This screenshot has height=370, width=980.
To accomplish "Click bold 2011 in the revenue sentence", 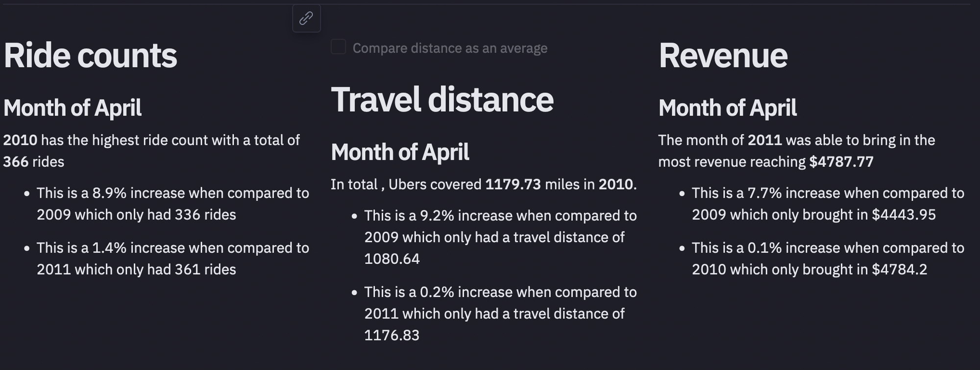I will point(764,140).
